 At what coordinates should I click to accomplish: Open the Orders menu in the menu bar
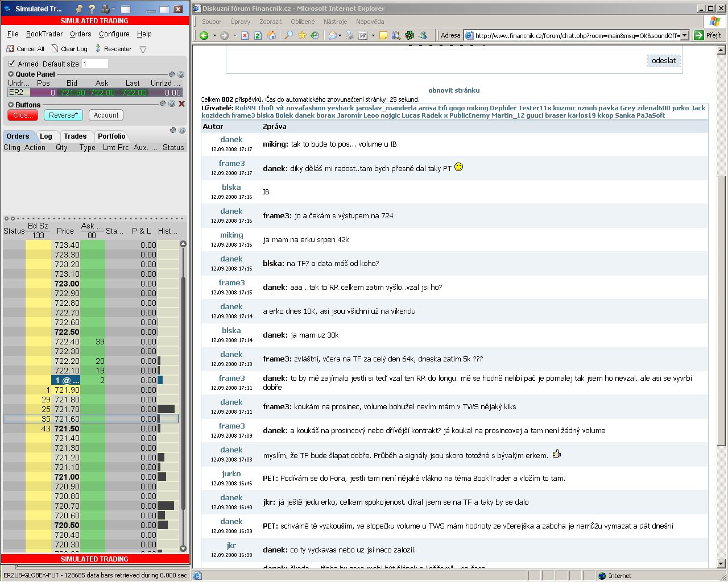pyautogui.click(x=81, y=34)
